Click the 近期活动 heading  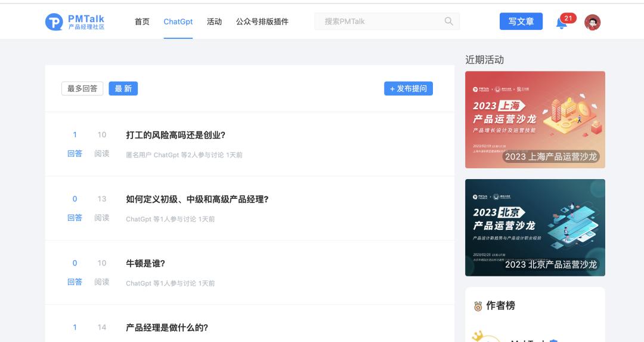pos(485,60)
